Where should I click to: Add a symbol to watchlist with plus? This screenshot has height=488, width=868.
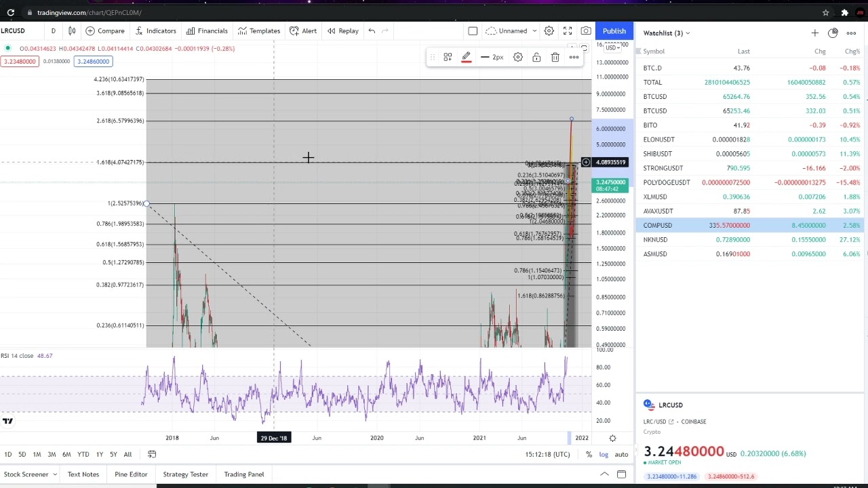click(x=814, y=33)
